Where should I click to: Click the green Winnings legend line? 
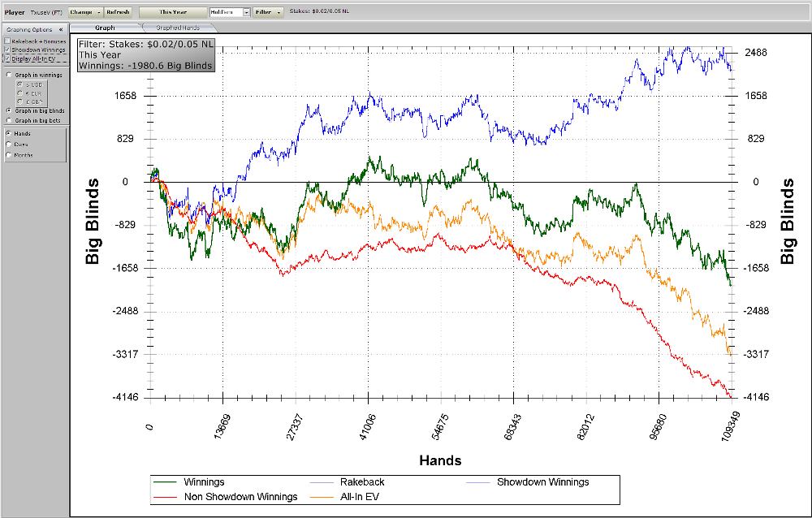pyautogui.click(x=166, y=482)
